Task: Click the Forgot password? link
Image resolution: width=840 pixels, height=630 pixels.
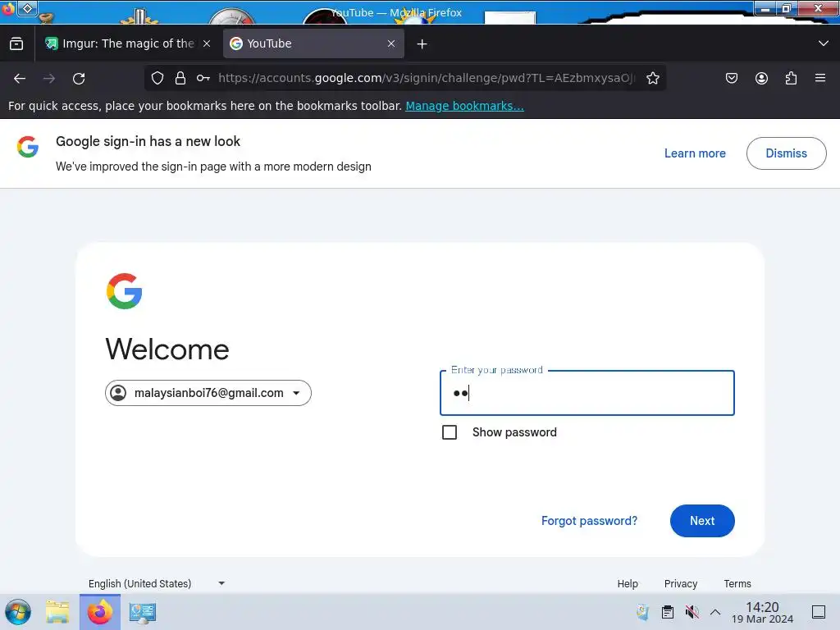Action: coord(589,521)
